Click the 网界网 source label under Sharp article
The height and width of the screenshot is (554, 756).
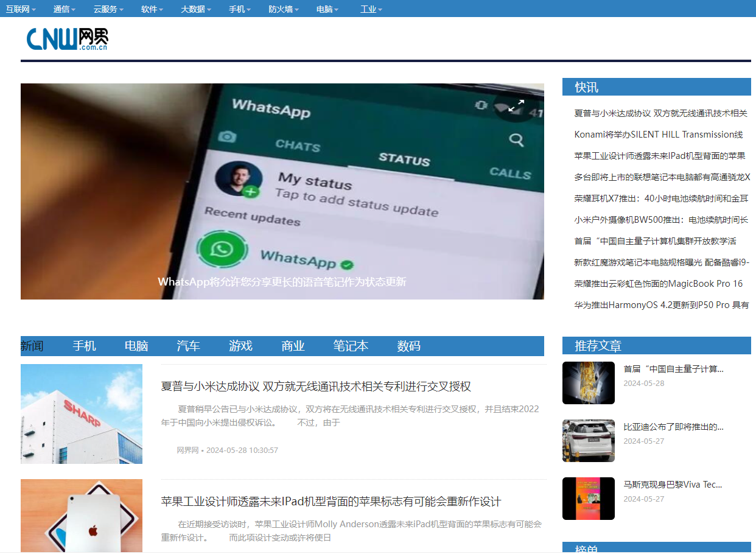point(187,451)
